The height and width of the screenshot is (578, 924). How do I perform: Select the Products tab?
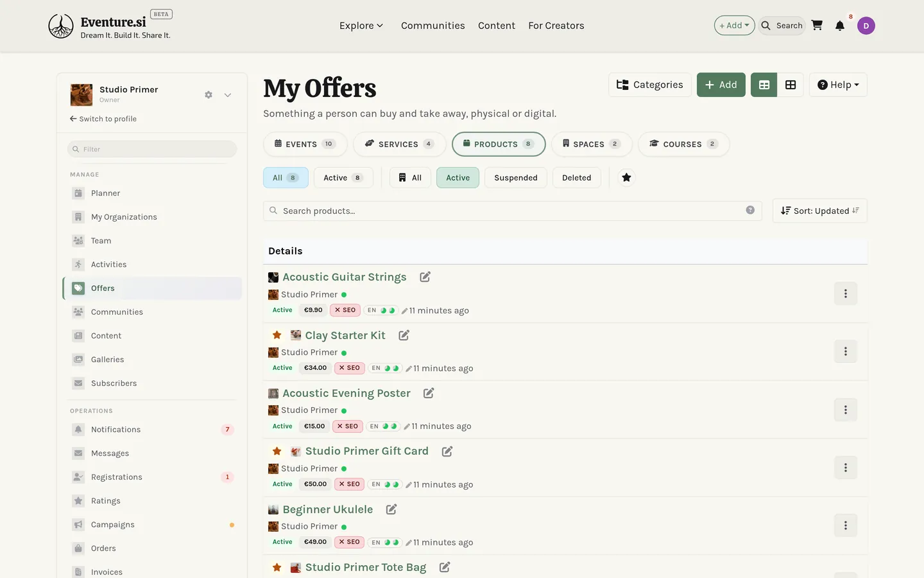(499, 144)
